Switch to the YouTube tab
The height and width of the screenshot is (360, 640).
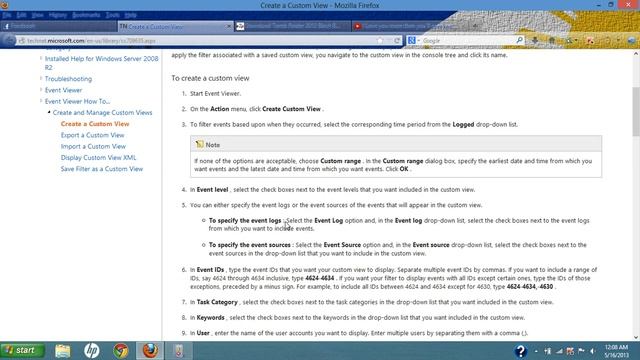tap(409, 26)
